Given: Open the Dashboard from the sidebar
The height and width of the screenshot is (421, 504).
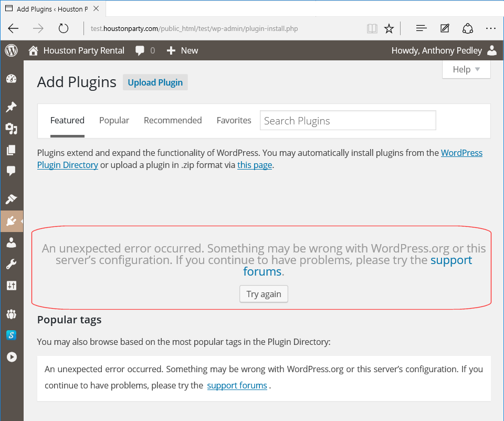Looking at the screenshot, I should 11,79.
